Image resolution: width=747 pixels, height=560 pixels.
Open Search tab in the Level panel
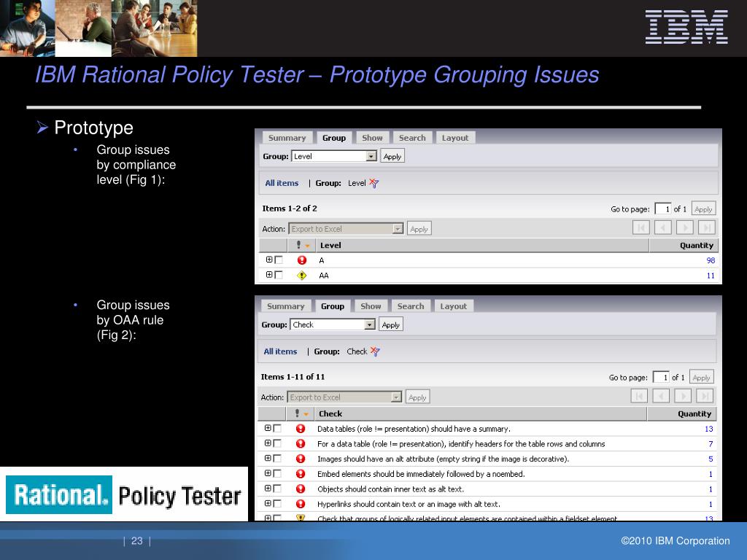(412, 138)
